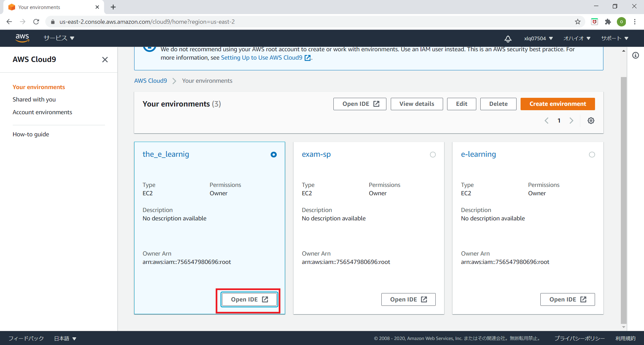Screen dimensions: 644x345
Task: Open 利用規約 terms of use link
Action: [625, 338]
